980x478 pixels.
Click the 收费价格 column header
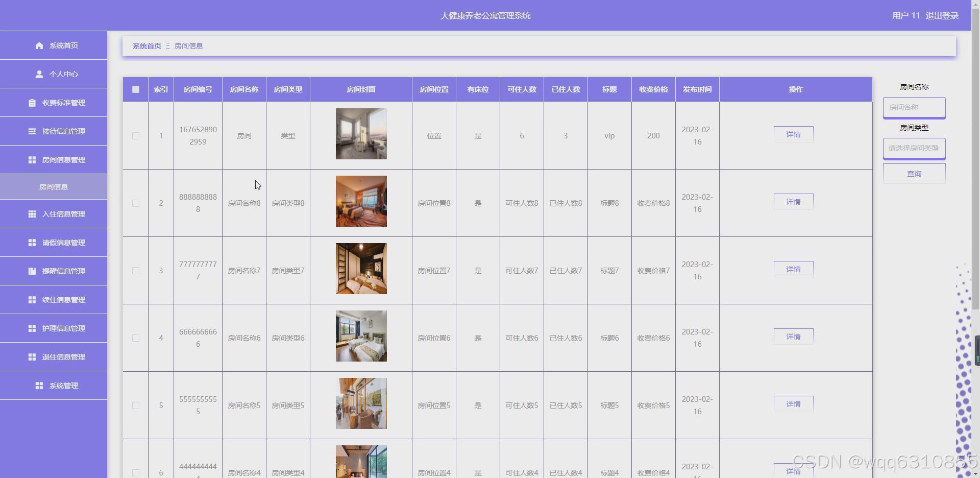[x=653, y=89]
